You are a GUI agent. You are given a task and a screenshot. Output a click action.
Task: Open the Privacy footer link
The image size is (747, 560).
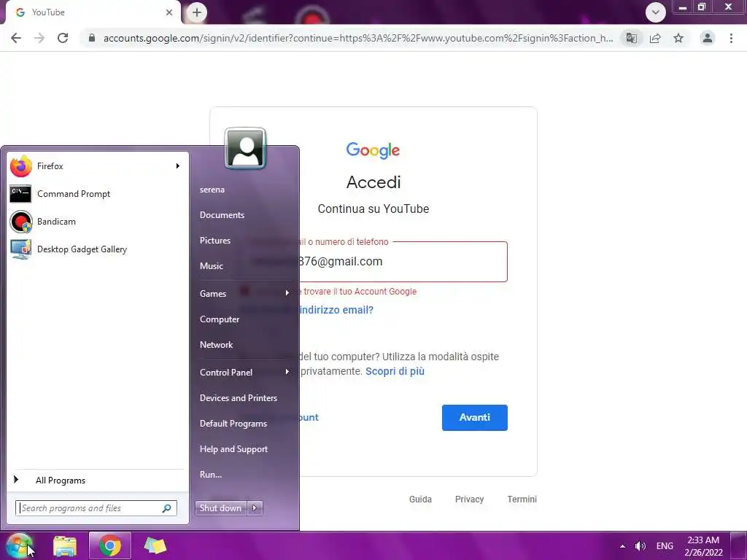click(x=469, y=499)
